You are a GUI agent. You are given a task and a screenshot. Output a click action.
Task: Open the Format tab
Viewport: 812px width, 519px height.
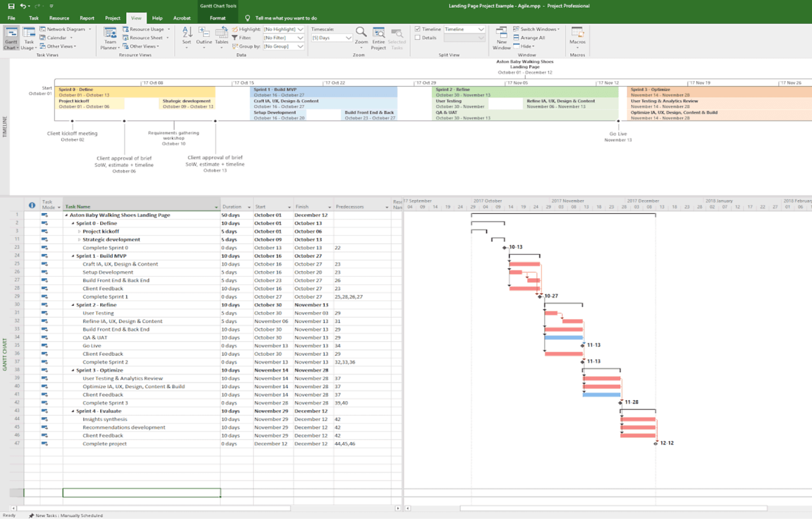[x=218, y=18]
